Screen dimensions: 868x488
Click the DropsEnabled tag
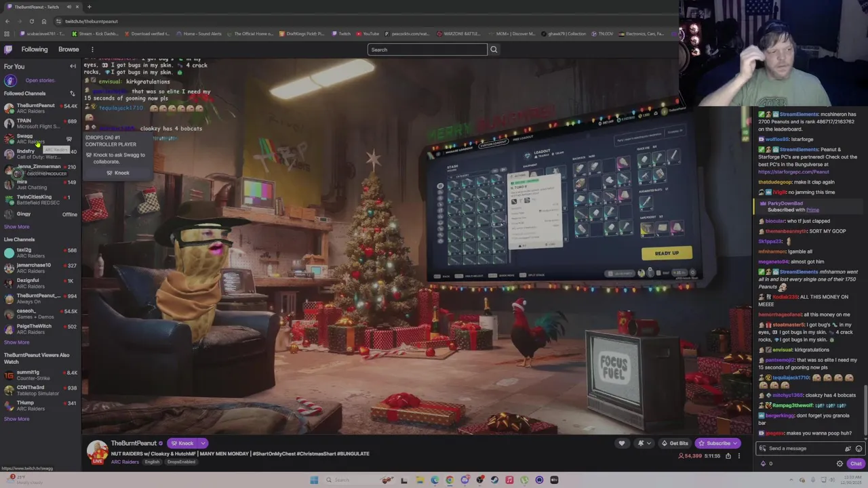181,462
